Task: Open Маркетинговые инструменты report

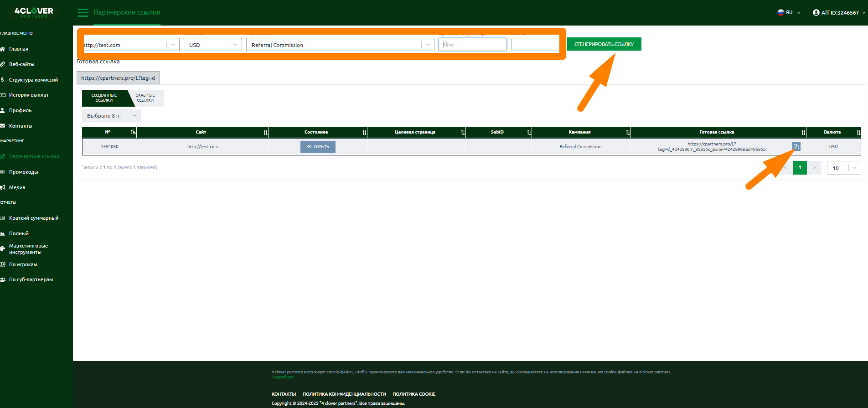Action: [x=28, y=249]
